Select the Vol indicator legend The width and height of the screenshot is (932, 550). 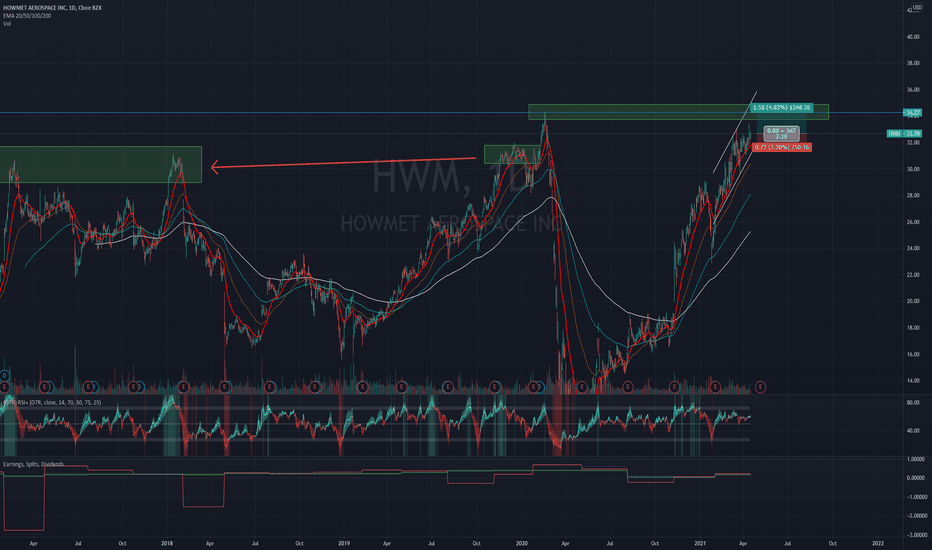(x=7, y=24)
